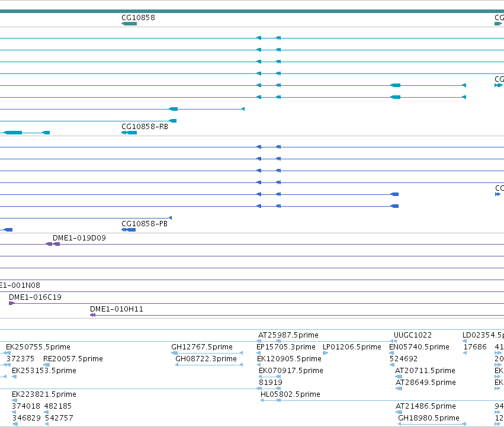Screen dimensions: 504x427
Task: Select the CG10858-PB protein label
Action: tap(145, 224)
